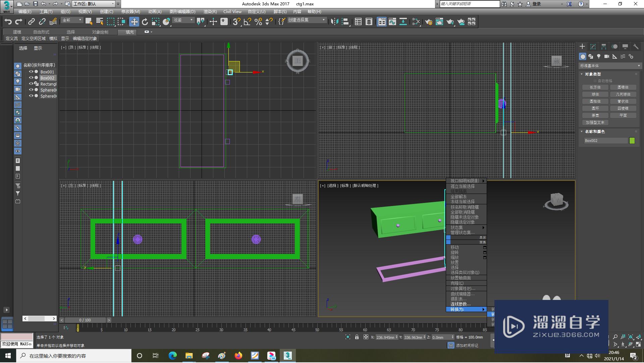644x363 pixels.
Task: Switch to the 对象绘制 ribbon tab
Action: point(100,32)
